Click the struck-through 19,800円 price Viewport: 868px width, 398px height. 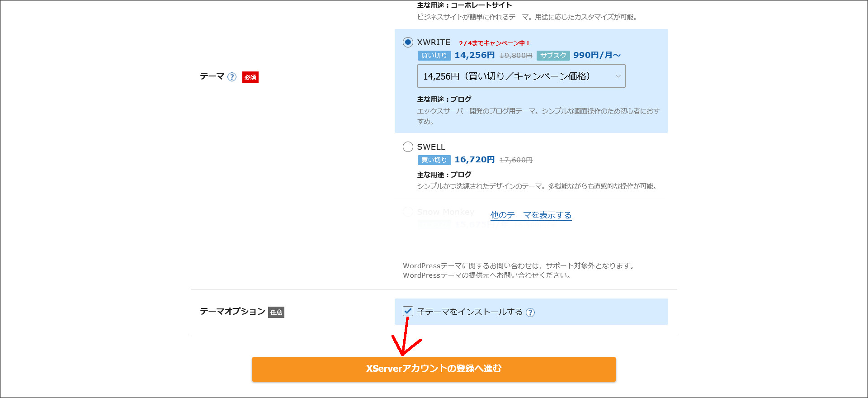[516, 56]
